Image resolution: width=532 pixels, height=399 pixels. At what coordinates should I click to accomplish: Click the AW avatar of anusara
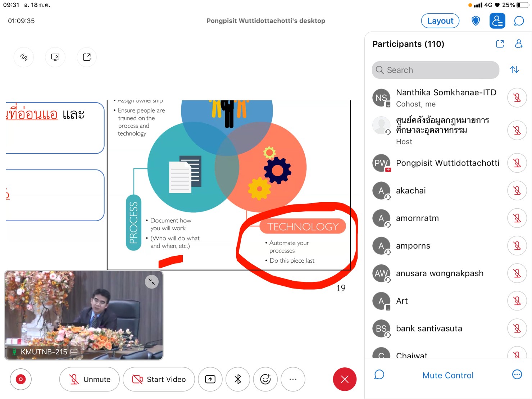[x=381, y=273]
